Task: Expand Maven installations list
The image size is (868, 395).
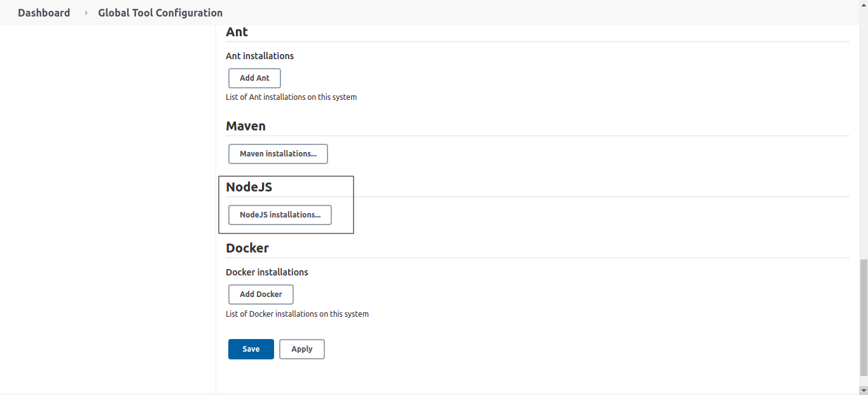Action: [x=278, y=154]
